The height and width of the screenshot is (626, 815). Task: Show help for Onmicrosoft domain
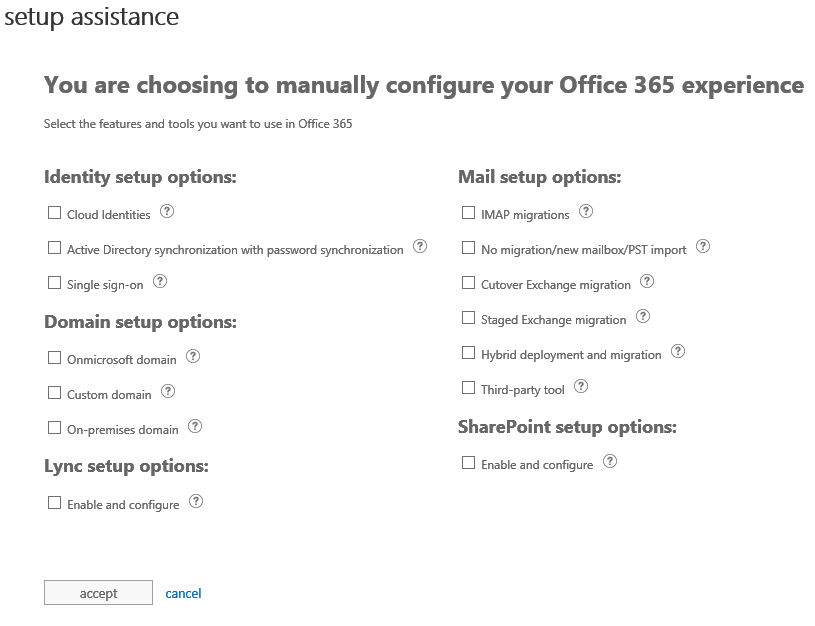(x=193, y=357)
